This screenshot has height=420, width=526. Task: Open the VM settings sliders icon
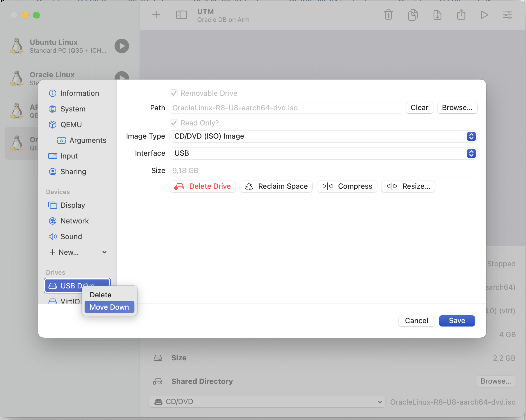[507, 15]
